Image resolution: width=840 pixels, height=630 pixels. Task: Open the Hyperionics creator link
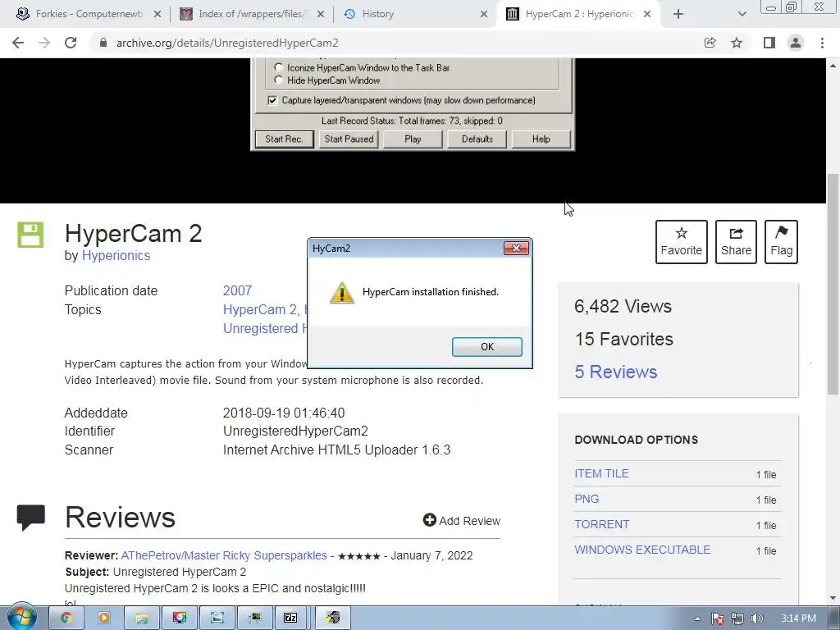click(x=116, y=256)
